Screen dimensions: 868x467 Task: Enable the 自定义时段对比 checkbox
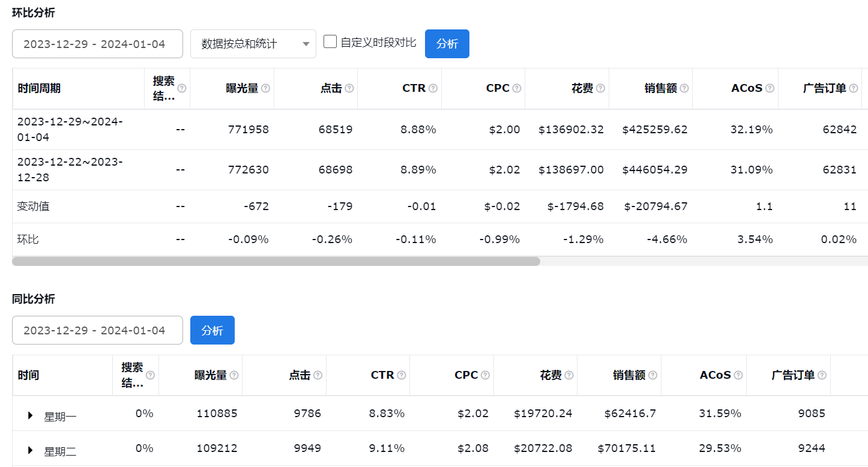click(330, 41)
